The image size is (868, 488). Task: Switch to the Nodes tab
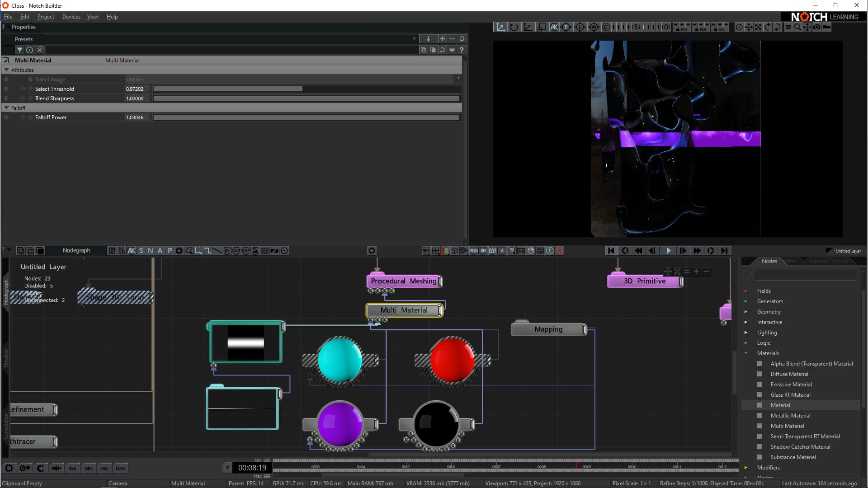pos(769,261)
